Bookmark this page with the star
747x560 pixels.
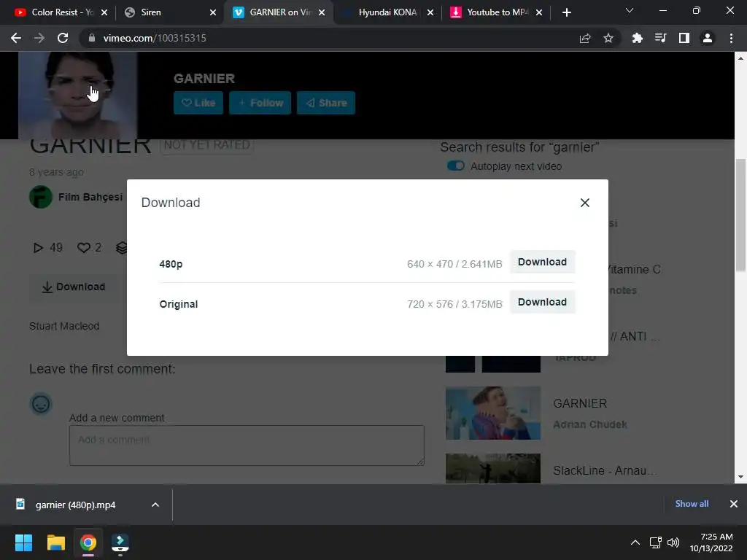click(x=608, y=38)
